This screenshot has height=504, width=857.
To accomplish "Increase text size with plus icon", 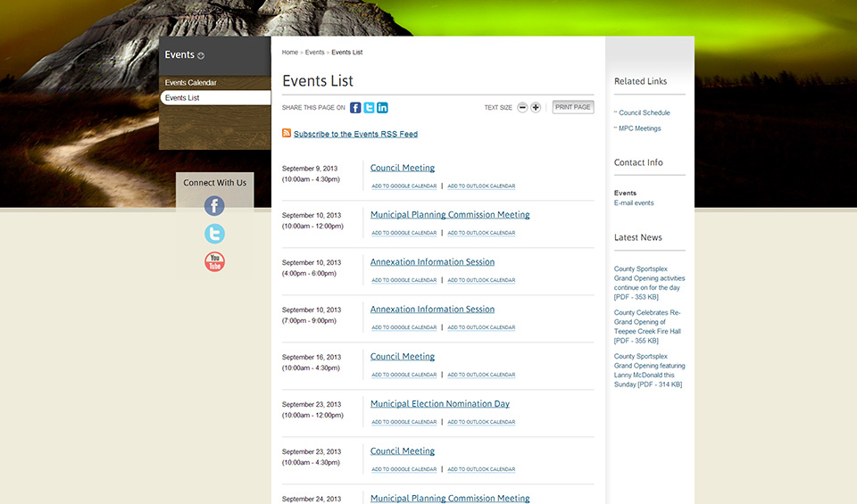I will click(x=536, y=108).
